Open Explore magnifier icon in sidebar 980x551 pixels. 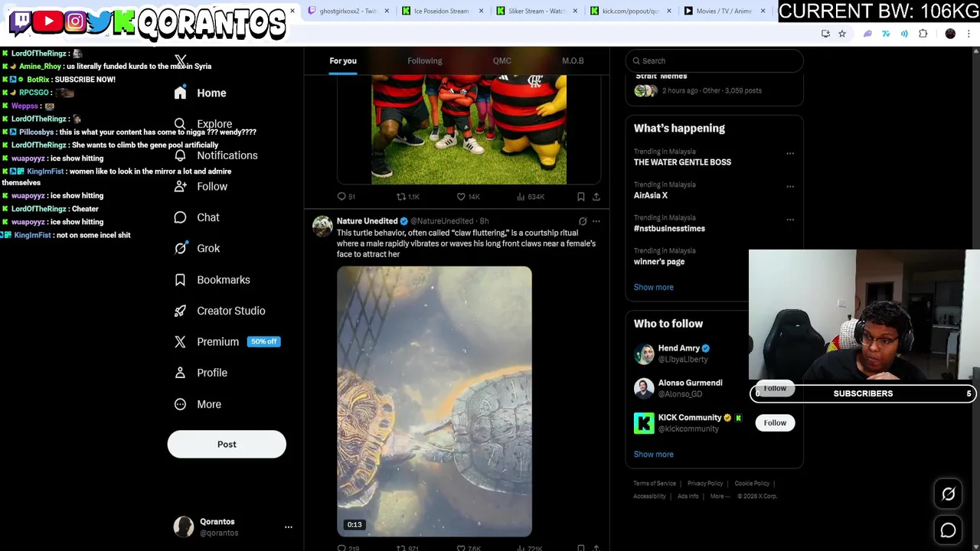click(180, 124)
